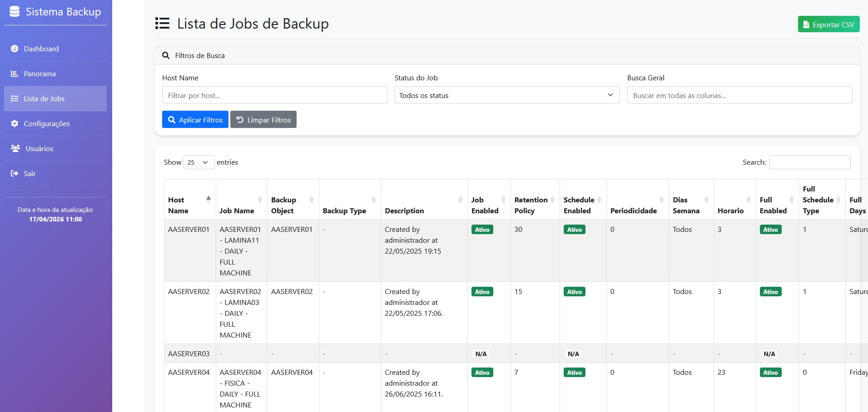Sort by Job Enabled column arrows
The image size is (868, 412).
click(503, 200)
